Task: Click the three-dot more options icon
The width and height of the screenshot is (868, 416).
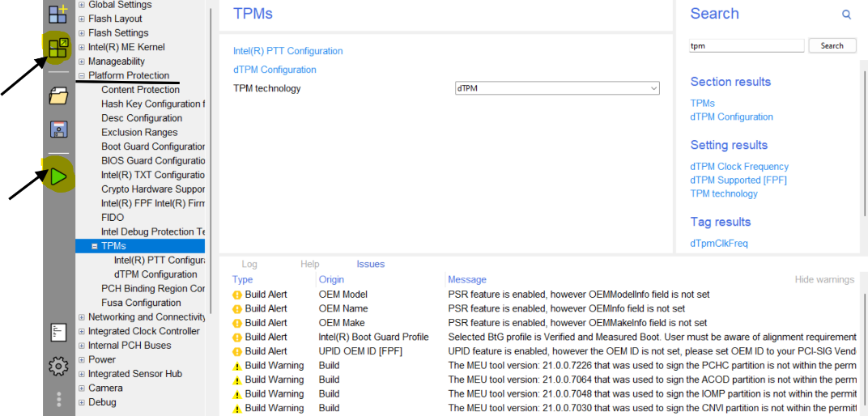Action: point(58,399)
